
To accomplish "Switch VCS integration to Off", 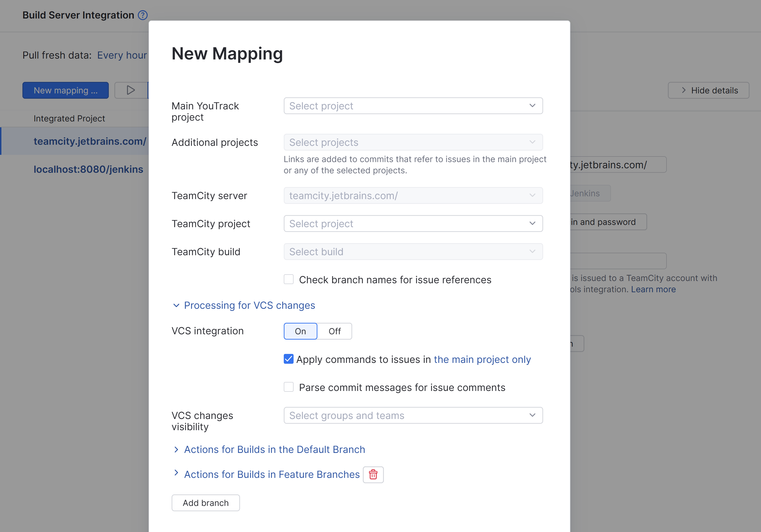I will coord(335,331).
